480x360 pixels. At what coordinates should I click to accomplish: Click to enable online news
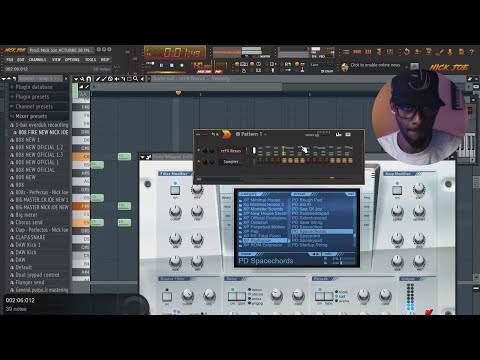(x=375, y=65)
